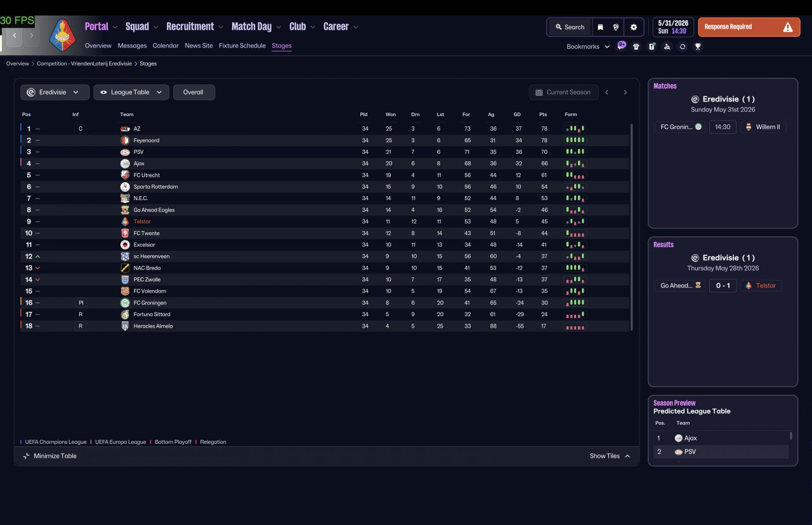
Task: Expand the Recruitment menu chevron
Action: pyautogui.click(x=220, y=27)
